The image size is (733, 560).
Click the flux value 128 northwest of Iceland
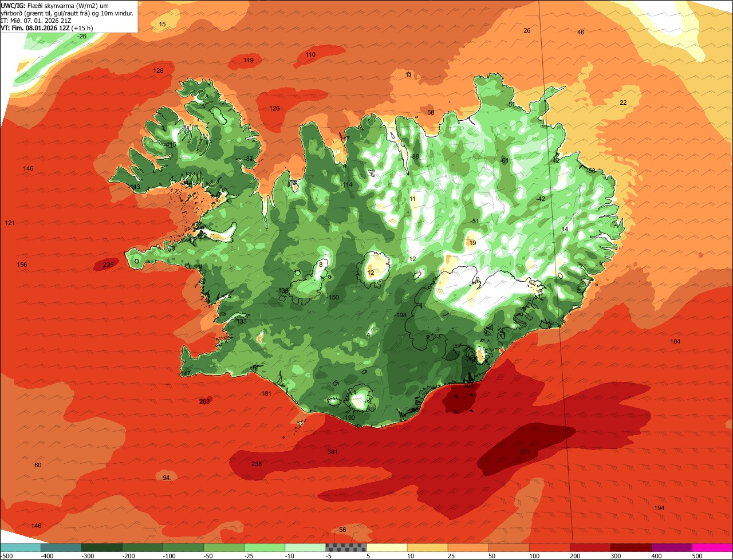pos(158,70)
